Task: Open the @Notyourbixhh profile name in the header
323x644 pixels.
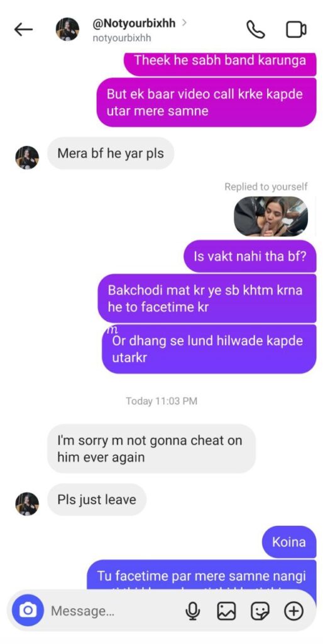Action: (x=134, y=23)
